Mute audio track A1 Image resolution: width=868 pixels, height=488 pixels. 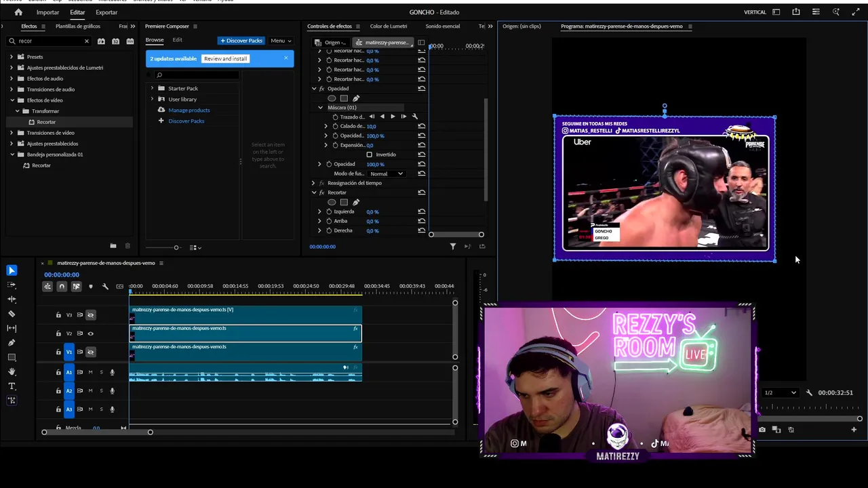(x=90, y=372)
